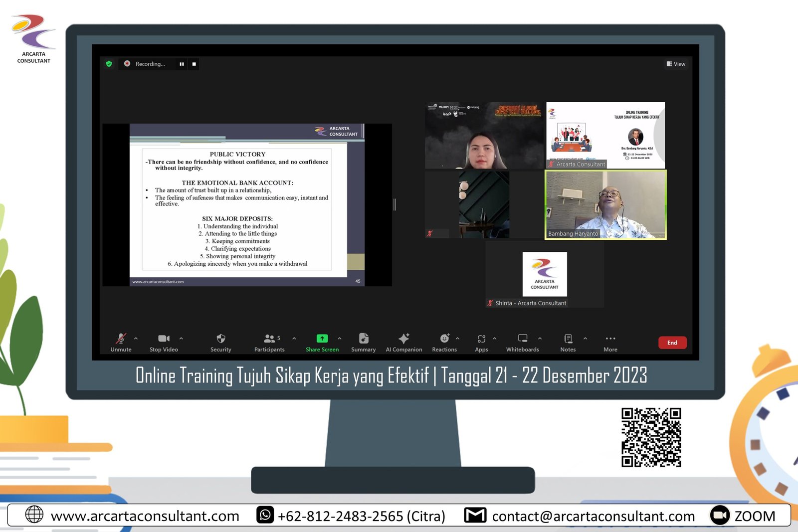Viewport: 798px width, 532px height.
Task: Toggle Stop Video camera button
Action: (x=164, y=339)
